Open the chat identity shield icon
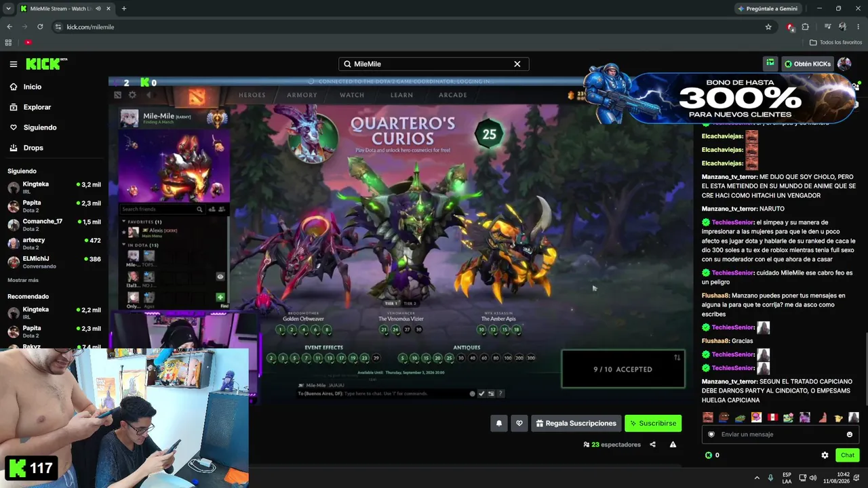 click(x=711, y=434)
